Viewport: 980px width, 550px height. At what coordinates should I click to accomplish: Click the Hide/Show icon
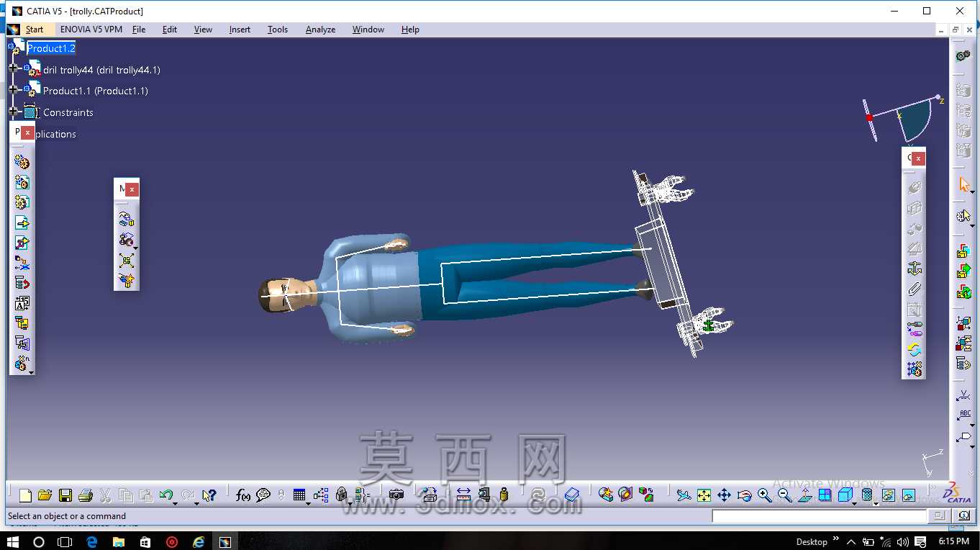[x=888, y=495]
